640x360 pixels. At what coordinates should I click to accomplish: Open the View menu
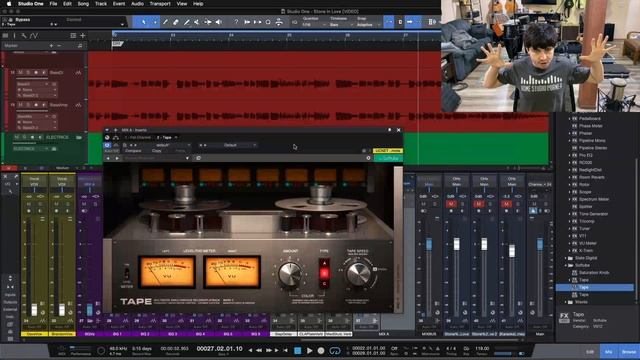click(182, 4)
